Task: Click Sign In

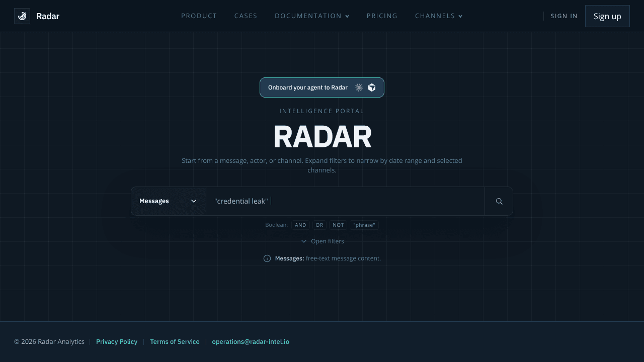Action: point(564,16)
